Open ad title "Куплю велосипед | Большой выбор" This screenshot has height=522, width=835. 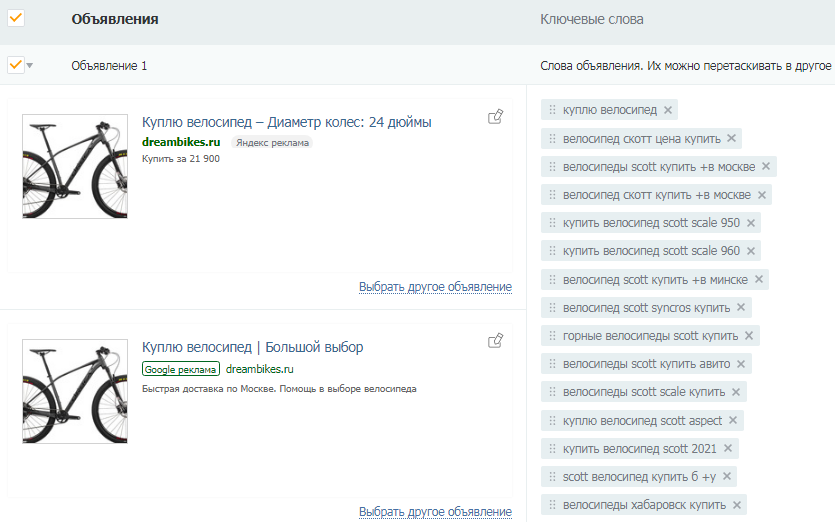252,347
